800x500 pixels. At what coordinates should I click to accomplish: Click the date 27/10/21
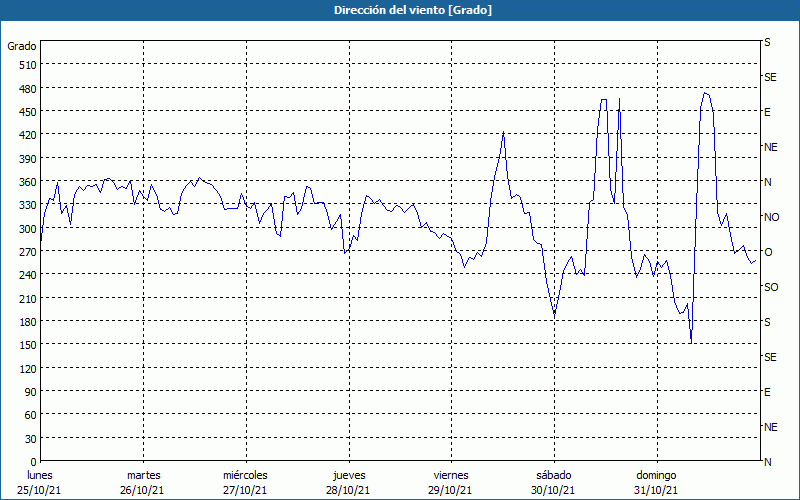click(245, 490)
